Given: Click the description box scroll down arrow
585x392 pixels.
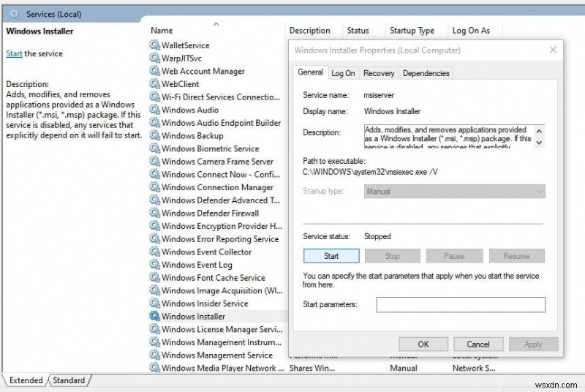Looking at the screenshot, I should (x=539, y=143).
